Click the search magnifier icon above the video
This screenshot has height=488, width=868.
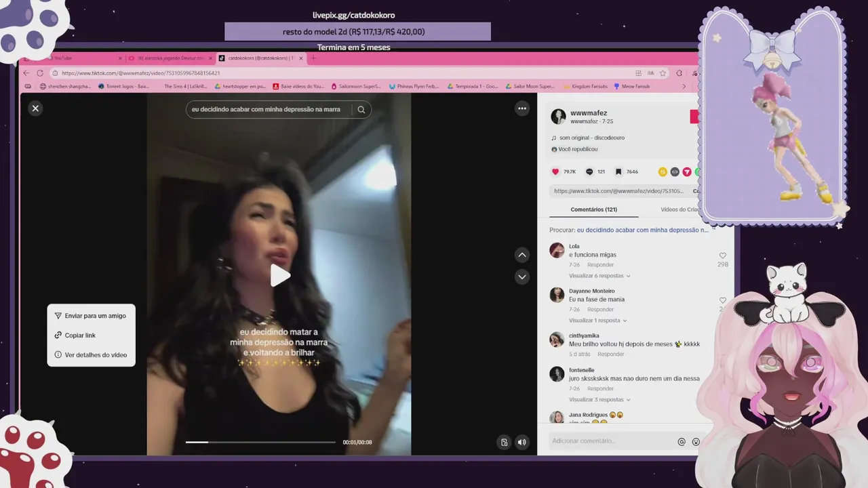(361, 109)
